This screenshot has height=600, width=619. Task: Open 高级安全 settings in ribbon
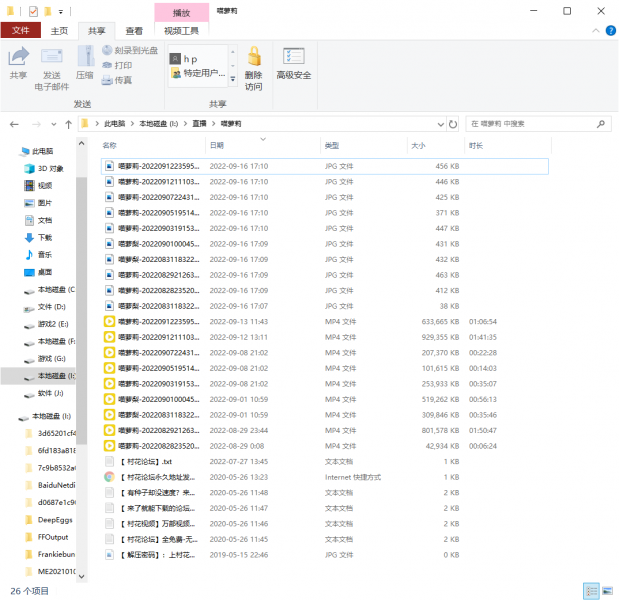[294, 62]
